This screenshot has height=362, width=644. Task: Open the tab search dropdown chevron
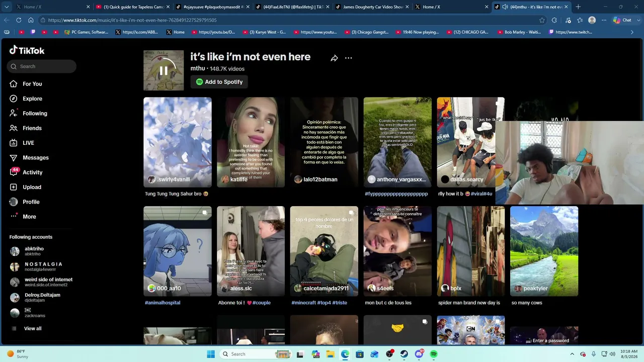point(7,7)
